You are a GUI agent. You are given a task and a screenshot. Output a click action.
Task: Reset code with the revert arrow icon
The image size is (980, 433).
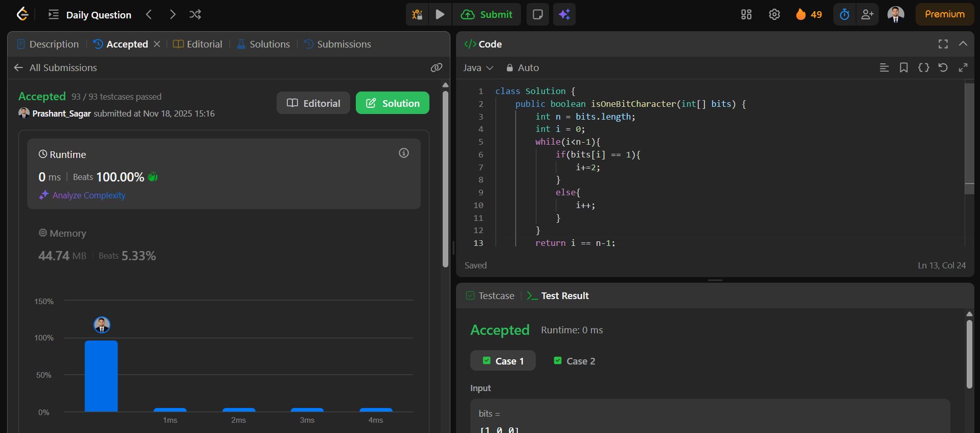click(x=943, y=67)
